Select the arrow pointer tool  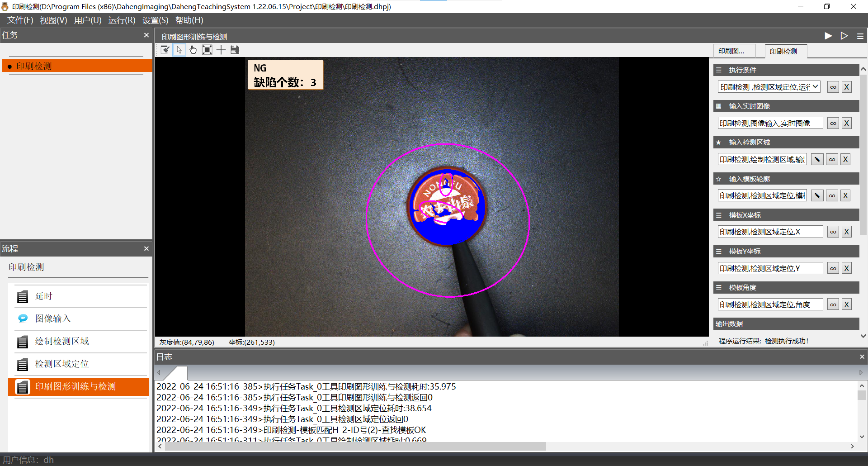(179, 50)
